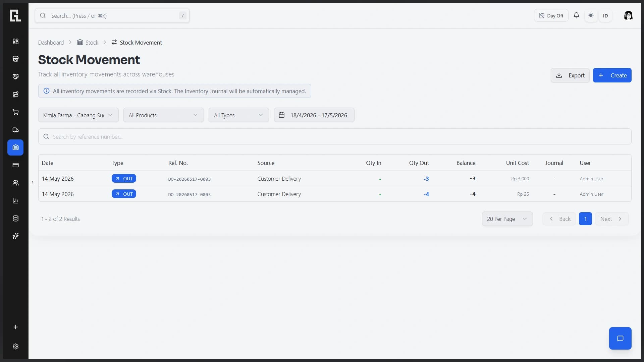644x362 pixels.
Task: Open the Kimia Farma warehouse dropdown
Action: click(78, 115)
